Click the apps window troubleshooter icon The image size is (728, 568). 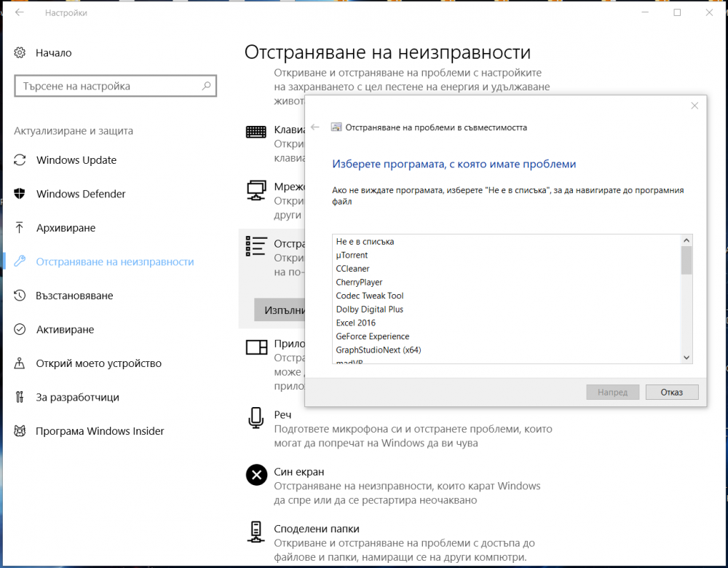click(256, 347)
